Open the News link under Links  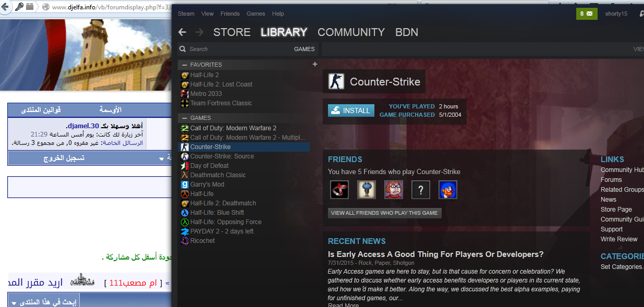[x=609, y=200]
